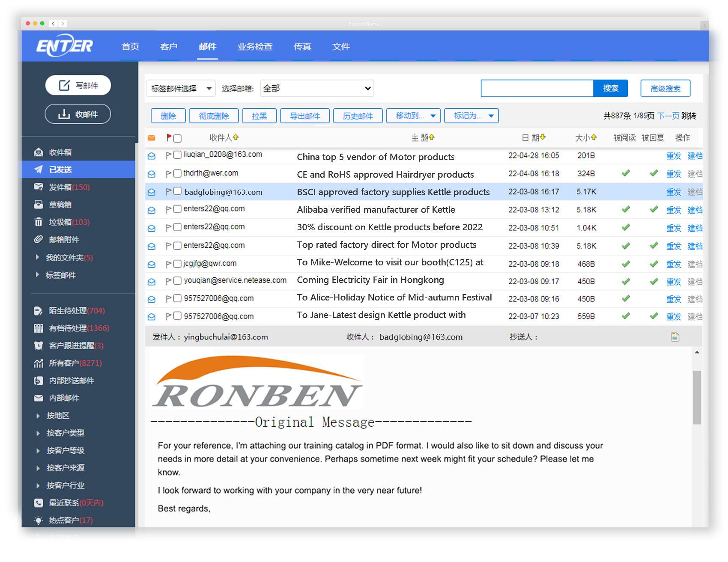
Task: Switch to 客户 tab
Action: click(169, 46)
